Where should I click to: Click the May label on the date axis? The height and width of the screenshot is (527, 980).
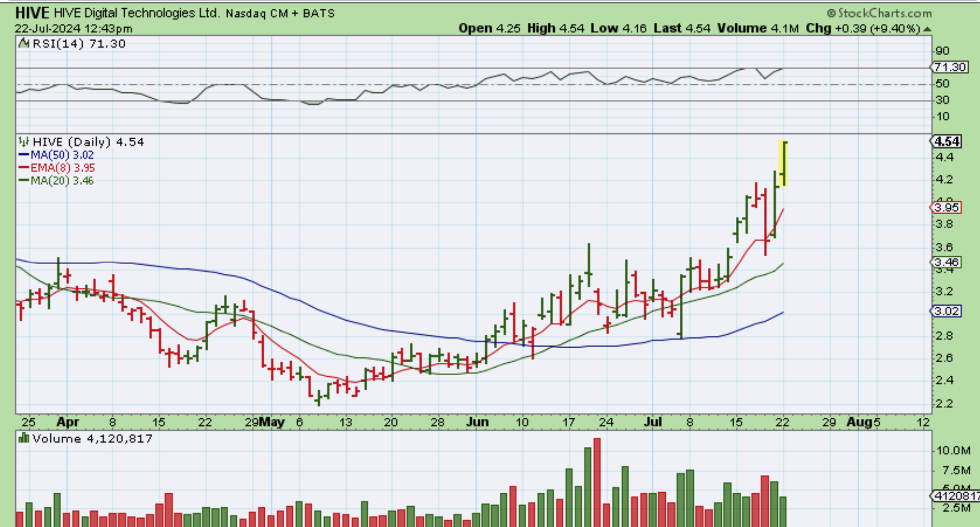click(x=272, y=422)
